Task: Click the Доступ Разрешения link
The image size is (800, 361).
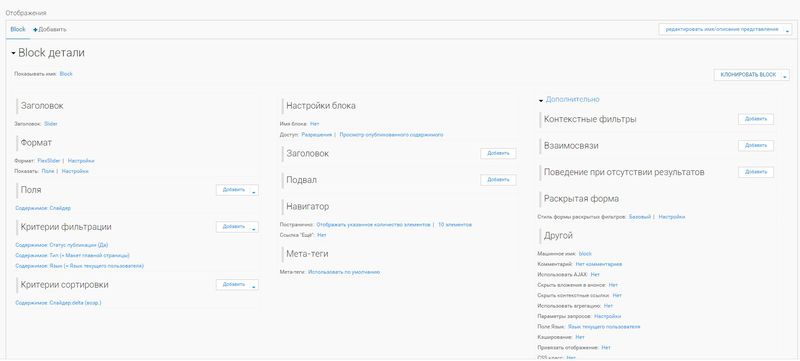Action: (317, 135)
